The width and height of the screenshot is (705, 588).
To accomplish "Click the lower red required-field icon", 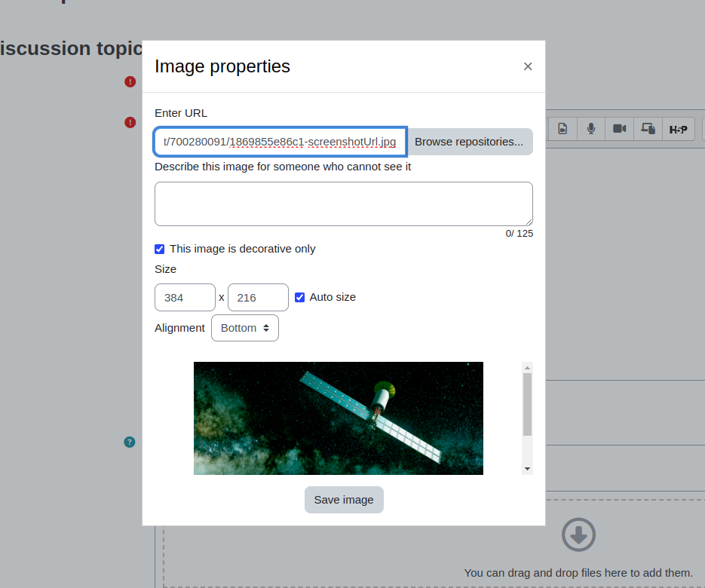I will [x=130, y=122].
